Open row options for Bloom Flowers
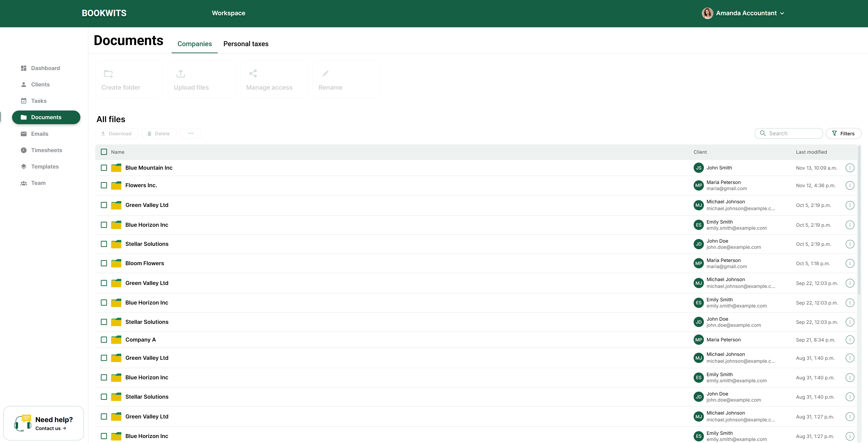 [850, 263]
